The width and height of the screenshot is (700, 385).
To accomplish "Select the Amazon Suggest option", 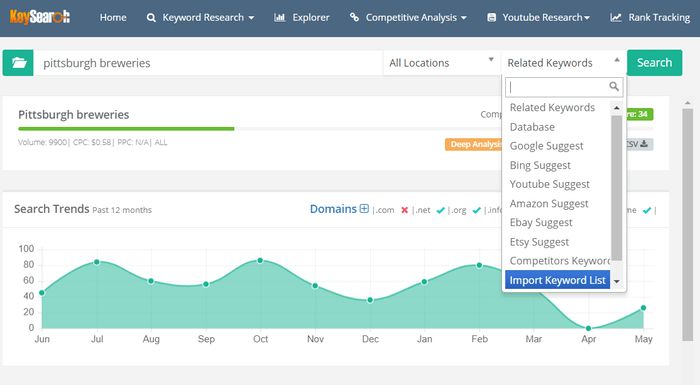I will tap(558, 203).
